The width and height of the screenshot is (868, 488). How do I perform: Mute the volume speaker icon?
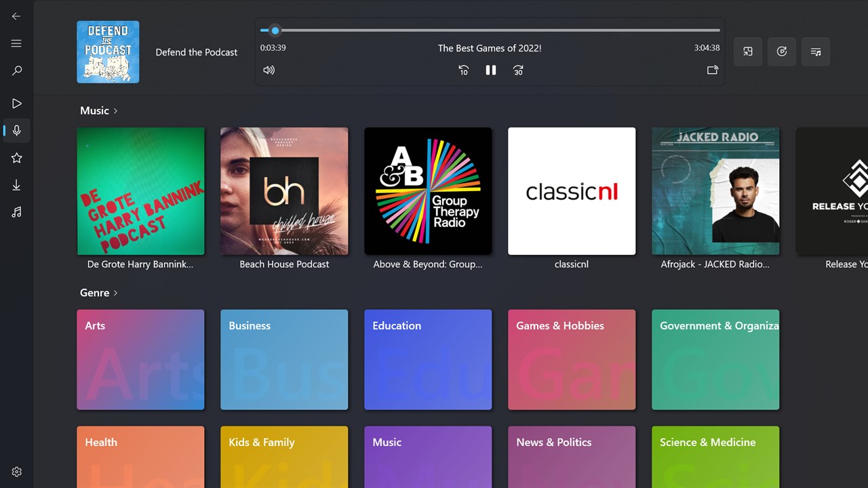pos(269,70)
